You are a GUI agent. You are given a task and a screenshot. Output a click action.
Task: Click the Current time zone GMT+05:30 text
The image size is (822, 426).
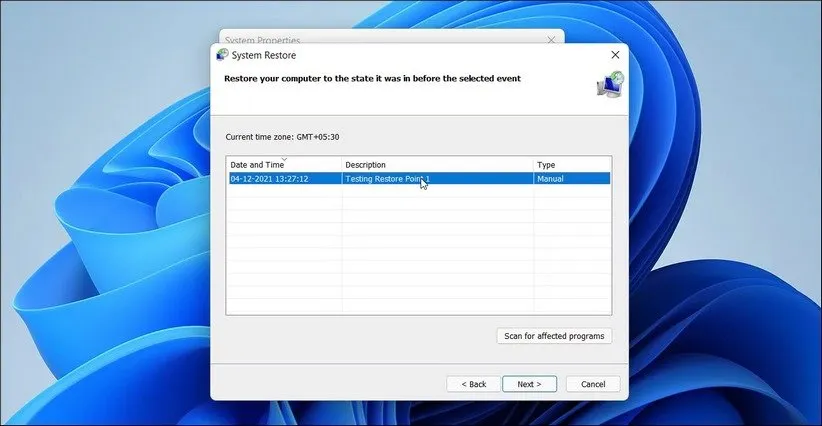point(282,137)
